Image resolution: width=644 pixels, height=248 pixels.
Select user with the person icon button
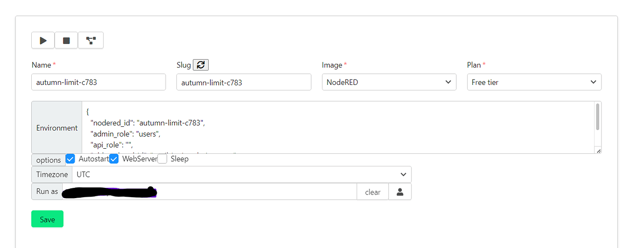pos(400,192)
